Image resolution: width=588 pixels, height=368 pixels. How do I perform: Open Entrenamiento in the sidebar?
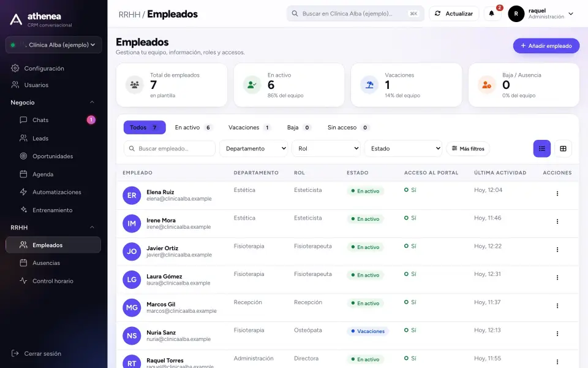(x=53, y=210)
